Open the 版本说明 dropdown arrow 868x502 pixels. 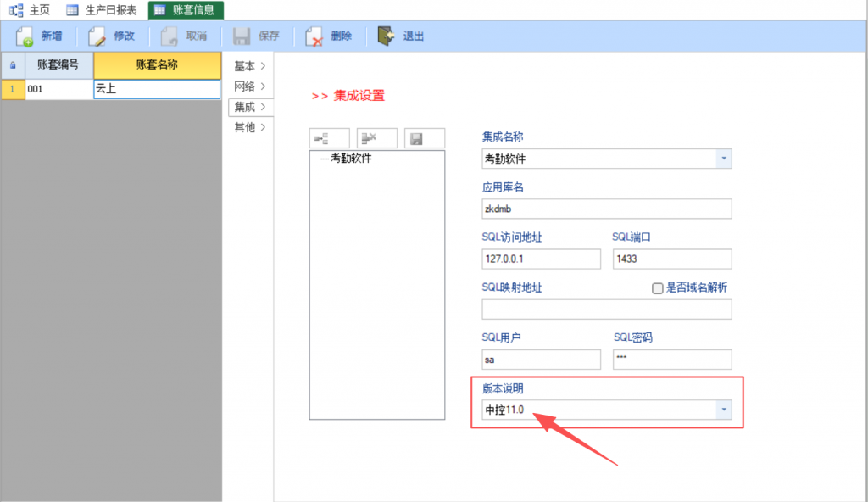(x=723, y=410)
